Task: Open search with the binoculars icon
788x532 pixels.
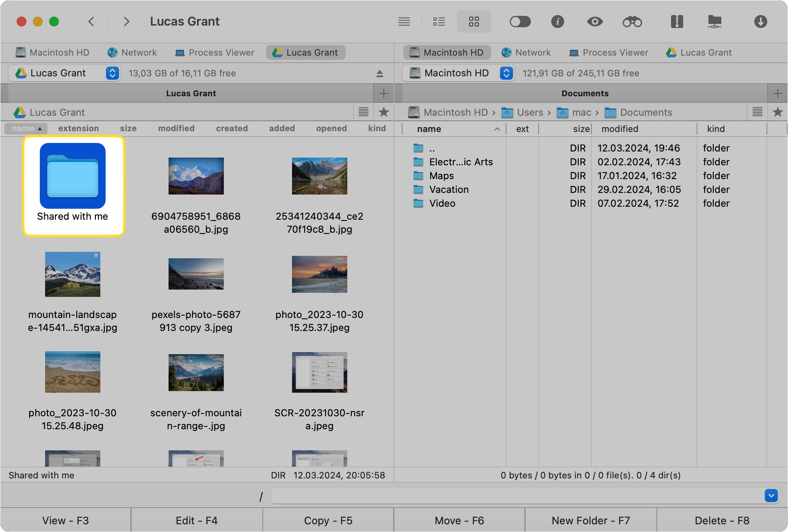Action: click(x=632, y=22)
